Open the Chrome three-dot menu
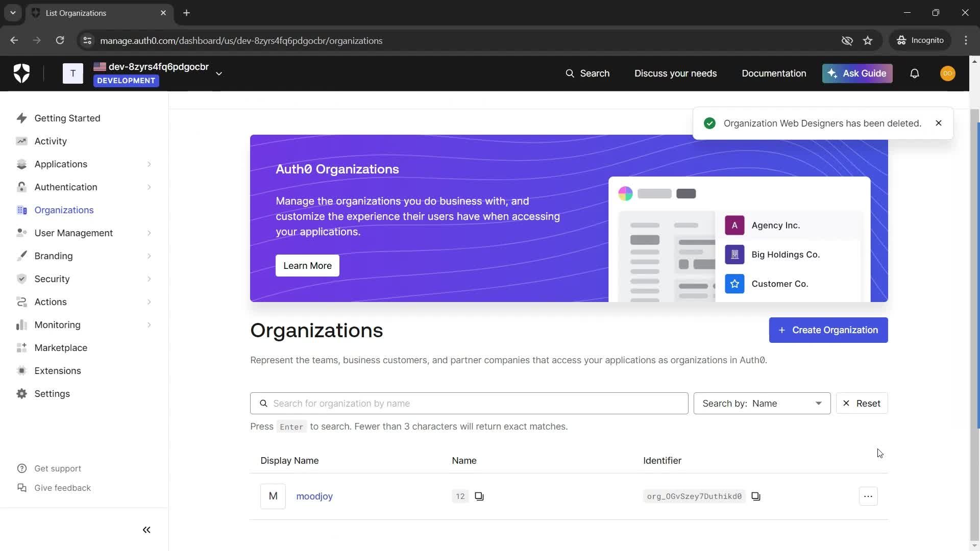Image resolution: width=980 pixels, height=551 pixels. click(966, 40)
